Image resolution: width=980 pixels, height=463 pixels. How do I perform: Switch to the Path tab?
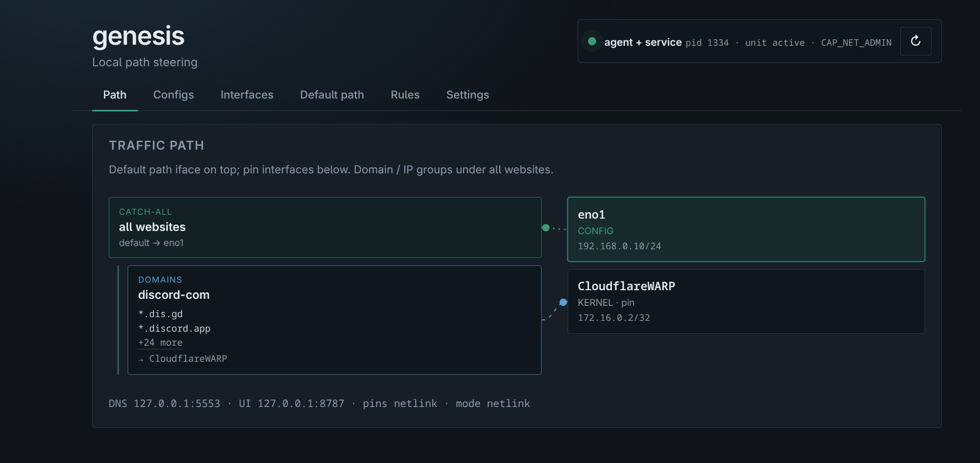pos(115,95)
